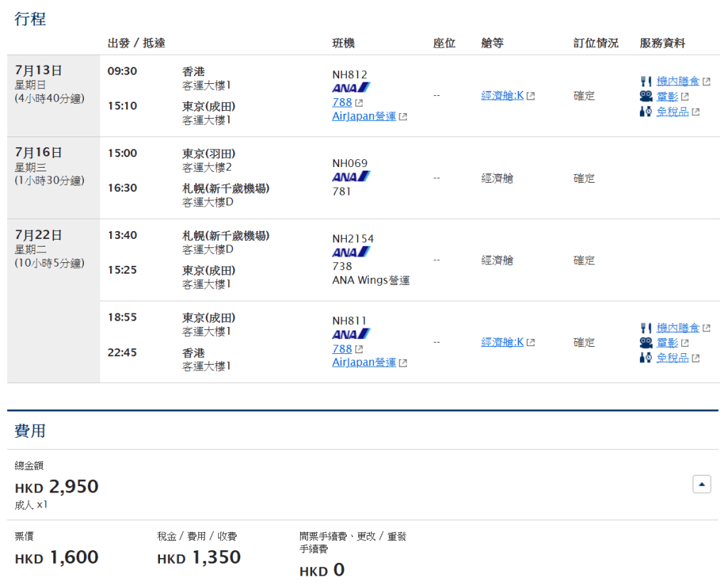Click ANA logo for flight NH069
Screen dimensions: 728x585
(351, 177)
